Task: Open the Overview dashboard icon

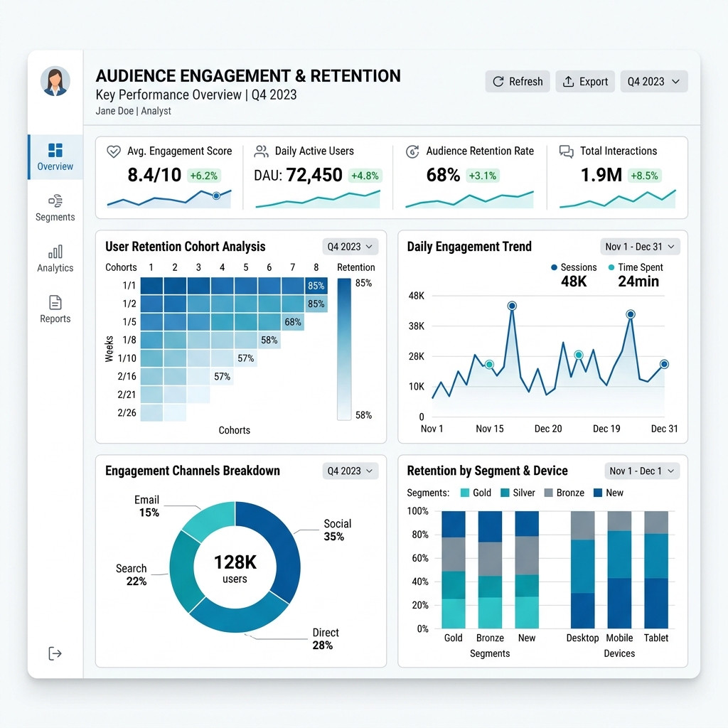Action: [55, 150]
